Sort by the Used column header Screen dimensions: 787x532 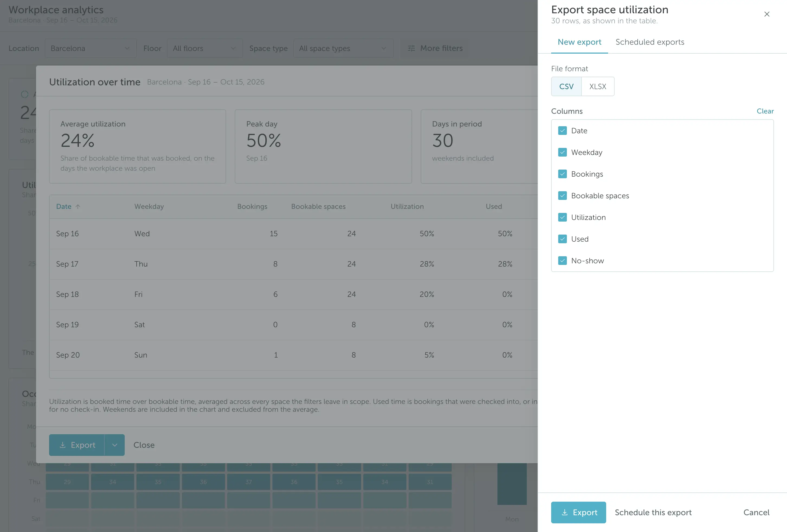point(494,206)
